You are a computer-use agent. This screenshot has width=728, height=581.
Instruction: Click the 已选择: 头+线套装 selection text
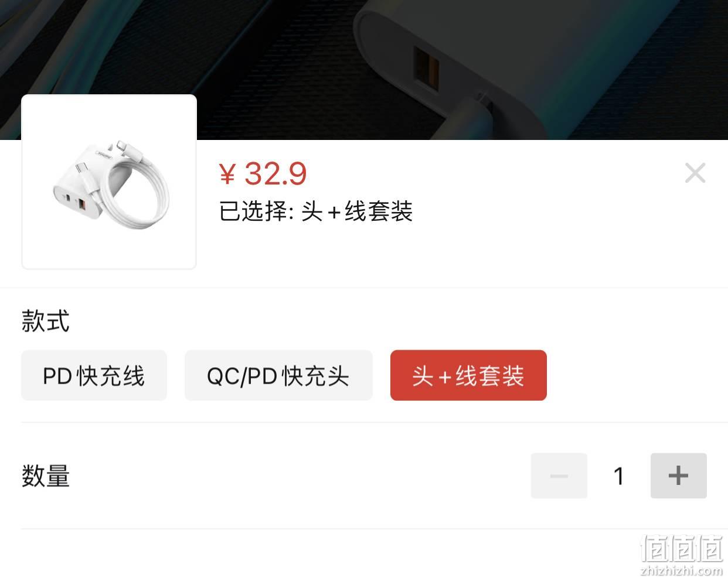coord(316,211)
